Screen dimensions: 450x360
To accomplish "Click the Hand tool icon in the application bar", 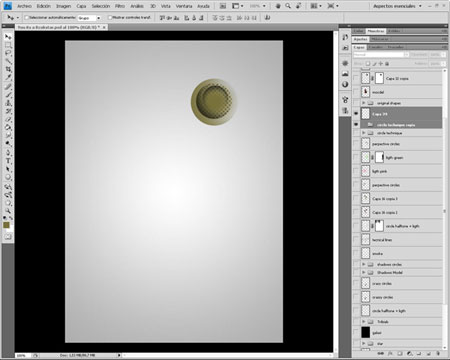I will click(x=278, y=6).
